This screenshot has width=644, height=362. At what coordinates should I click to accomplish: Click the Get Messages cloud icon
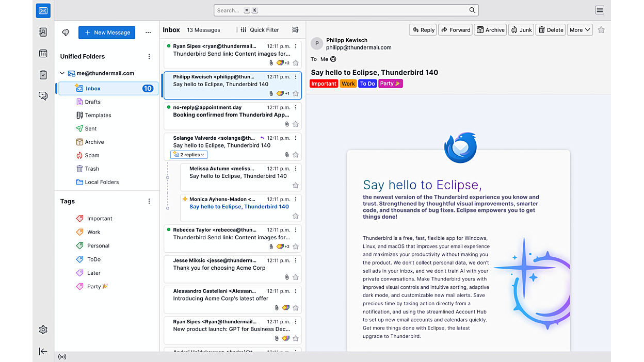click(66, 32)
